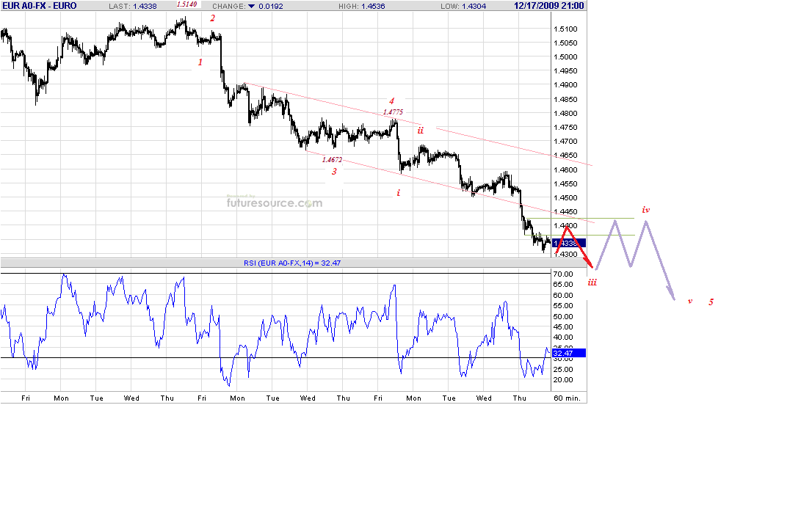The height and width of the screenshot is (518, 812).
Task: Click the red 1.5140 peak price label
Action: (x=187, y=4)
